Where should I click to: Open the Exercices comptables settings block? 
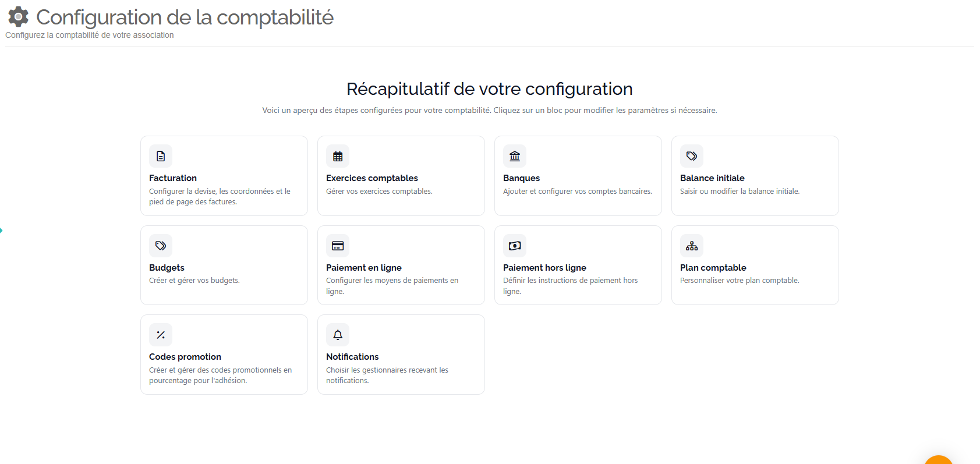click(x=401, y=176)
